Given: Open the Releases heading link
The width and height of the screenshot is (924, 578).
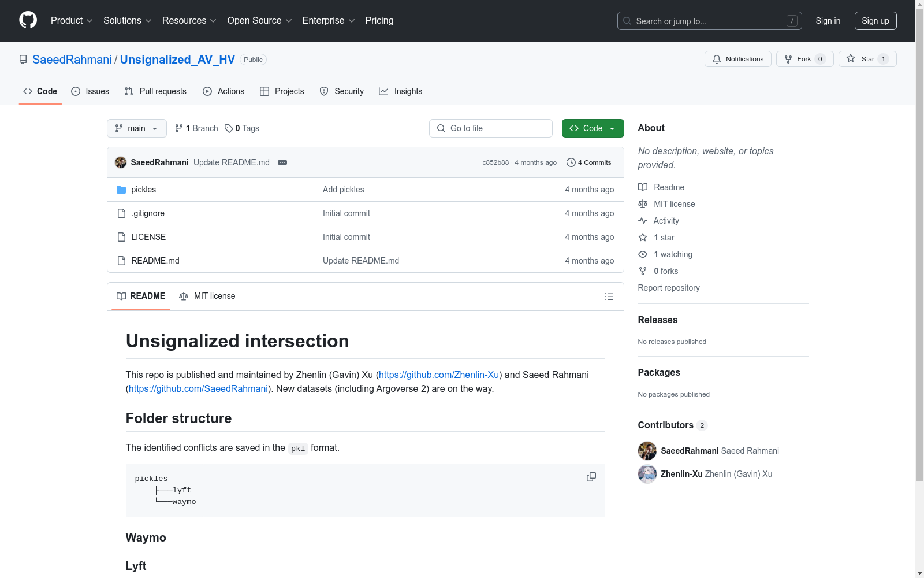Looking at the screenshot, I should pos(658,320).
